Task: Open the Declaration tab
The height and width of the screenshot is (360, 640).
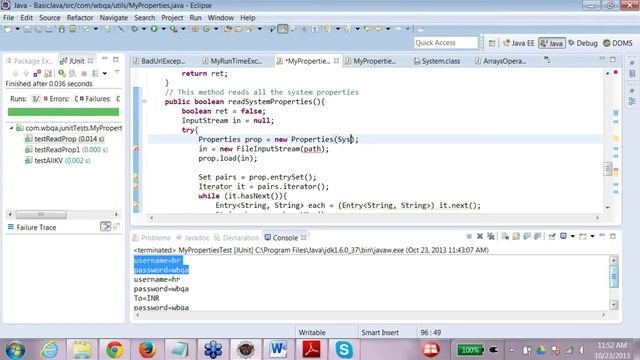Action: (237, 238)
